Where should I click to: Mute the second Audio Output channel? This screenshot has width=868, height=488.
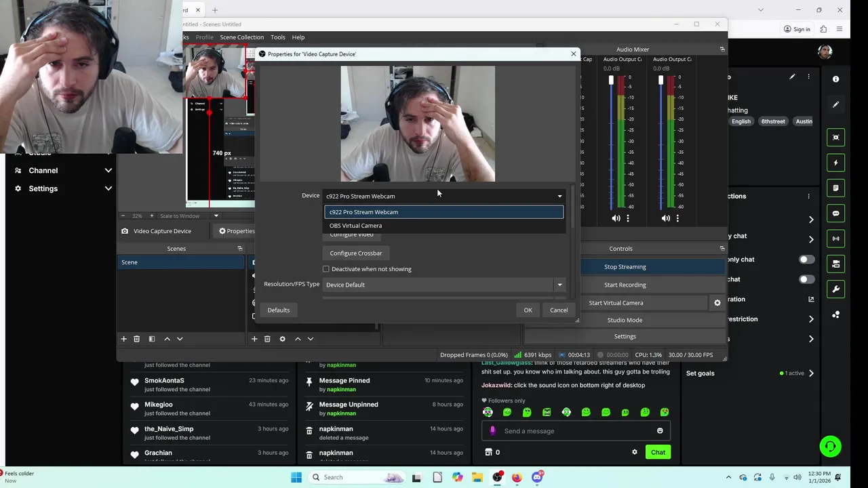click(x=665, y=218)
